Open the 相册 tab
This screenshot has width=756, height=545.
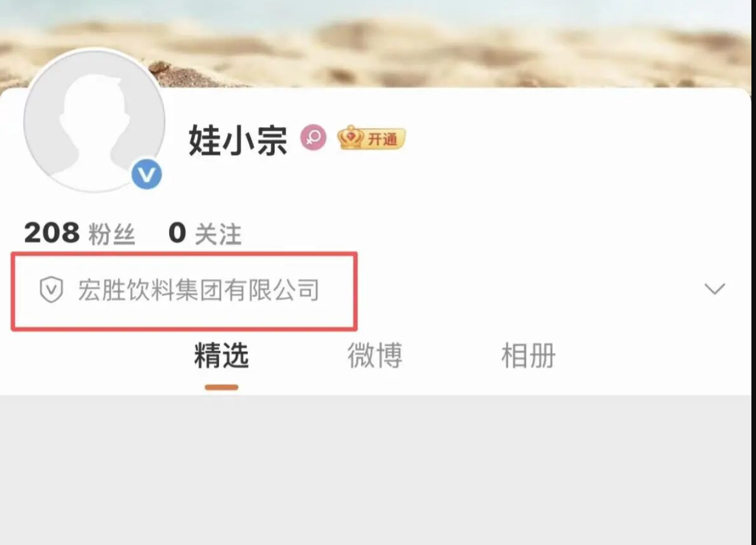click(x=528, y=355)
